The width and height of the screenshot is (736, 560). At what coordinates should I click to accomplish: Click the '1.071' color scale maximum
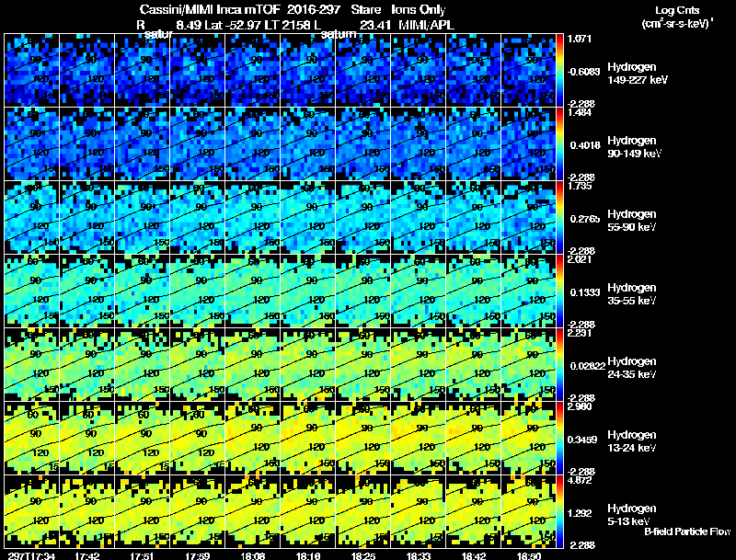(x=580, y=39)
